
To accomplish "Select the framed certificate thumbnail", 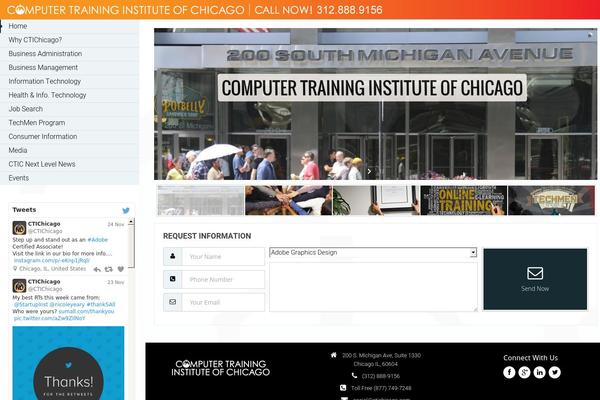I will 376,200.
